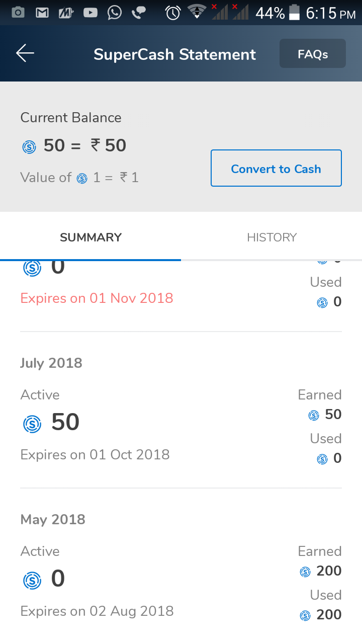The width and height of the screenshot is (362, 644).
Task: Tap the back arrow icon
Action: coord(25,53)
